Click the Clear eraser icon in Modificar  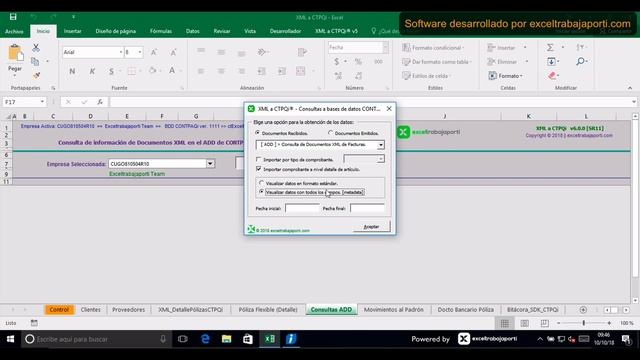[x=552, y=76]
